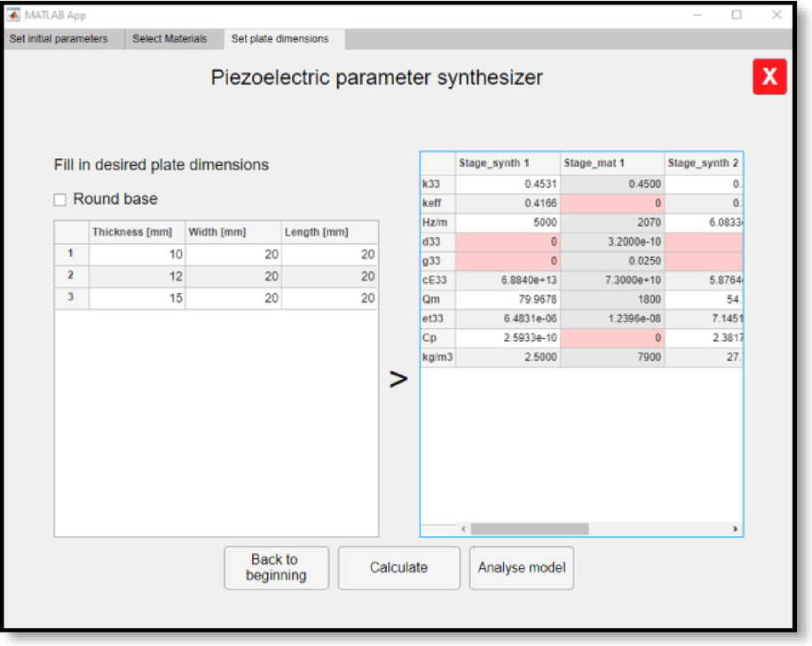Click the > transfer arrow between tables

[x=399, y=380]
